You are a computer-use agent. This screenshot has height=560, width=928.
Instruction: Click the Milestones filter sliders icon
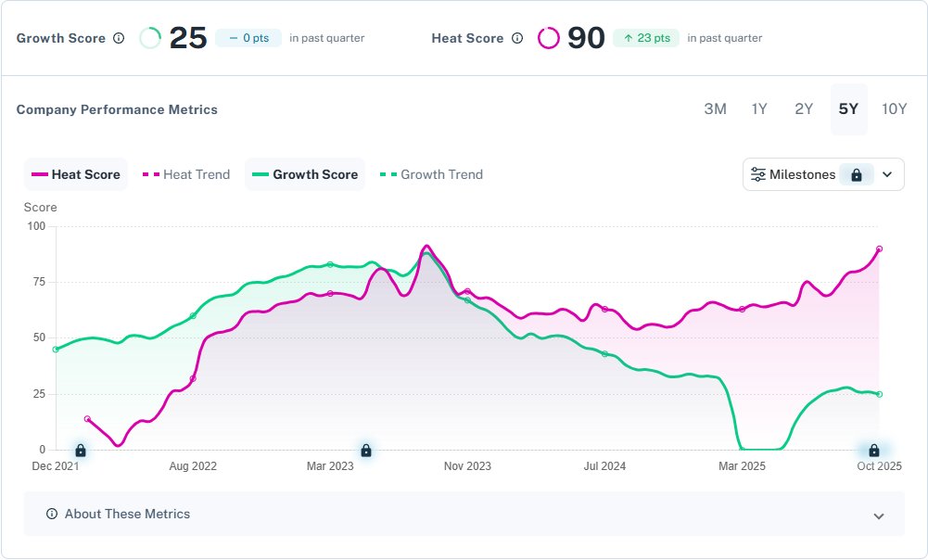click(x=758, y=174)
